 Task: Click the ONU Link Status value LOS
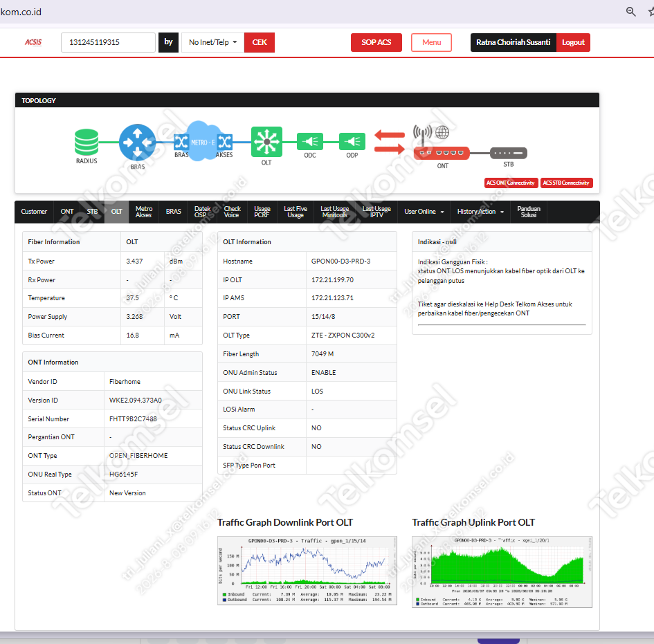click(317, 392)
